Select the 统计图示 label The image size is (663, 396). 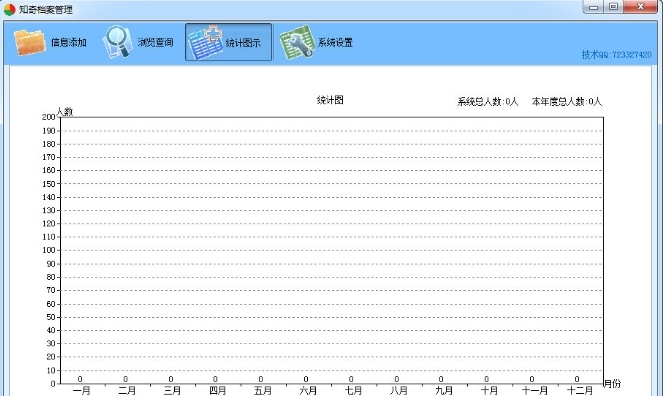(x=243, y=43)
